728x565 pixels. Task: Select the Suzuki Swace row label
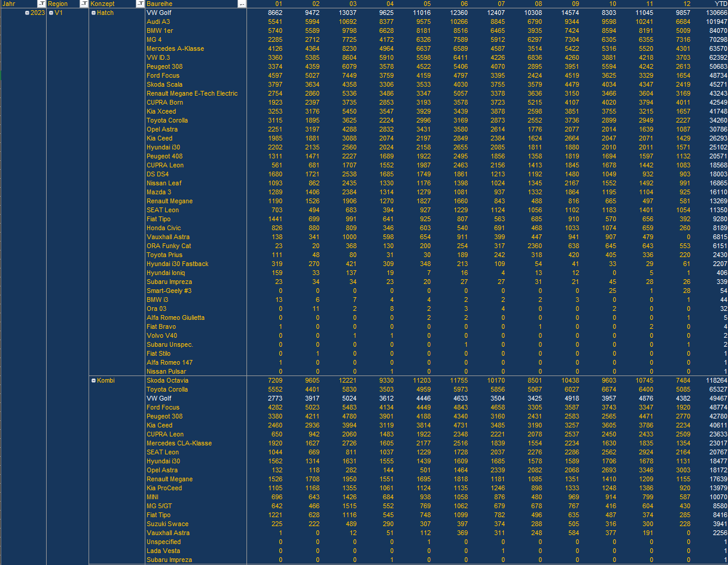click(167, 524)
